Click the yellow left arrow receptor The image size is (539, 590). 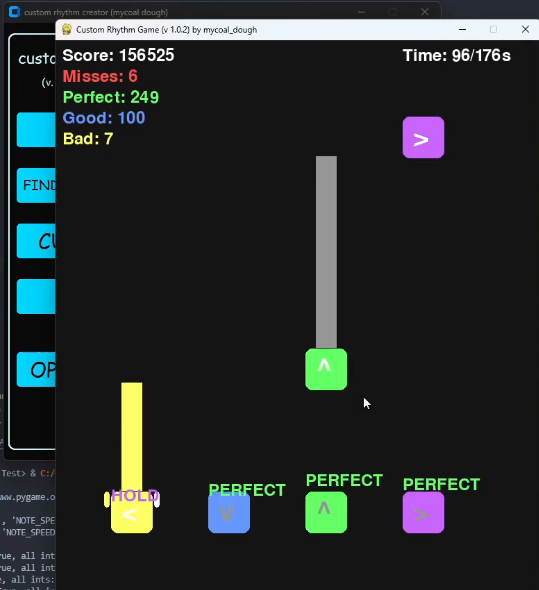(x=132, y=512)
